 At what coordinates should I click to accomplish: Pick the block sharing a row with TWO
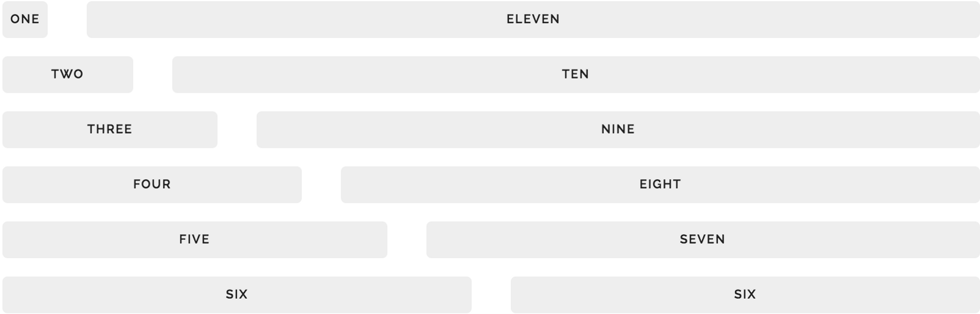(576, 75)
